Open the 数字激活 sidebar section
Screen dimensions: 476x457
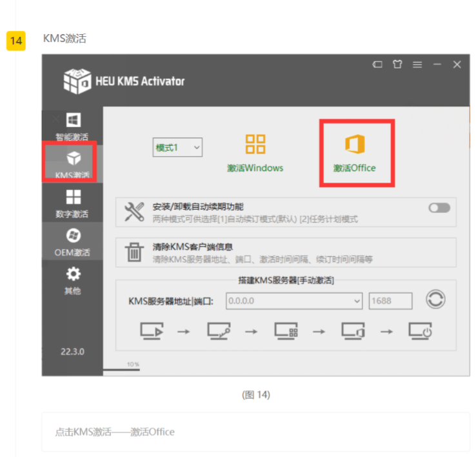pyautogui.click(x=72, y=203)
